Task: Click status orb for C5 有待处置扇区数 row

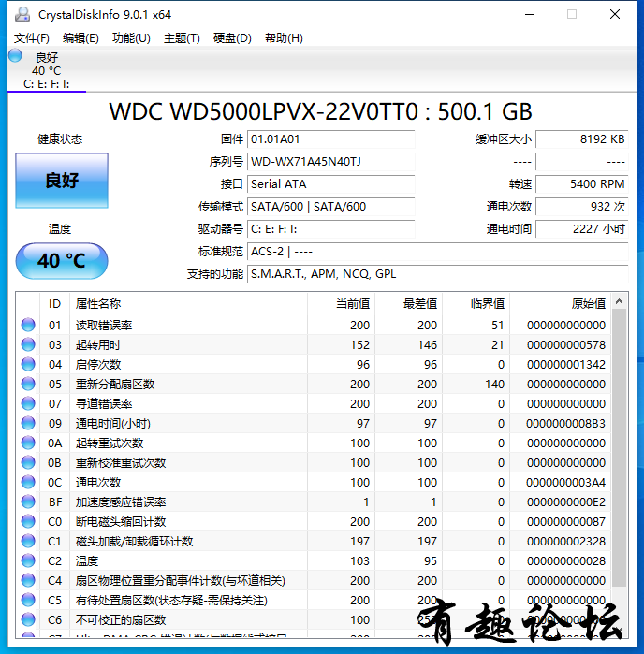Action: 28,600
